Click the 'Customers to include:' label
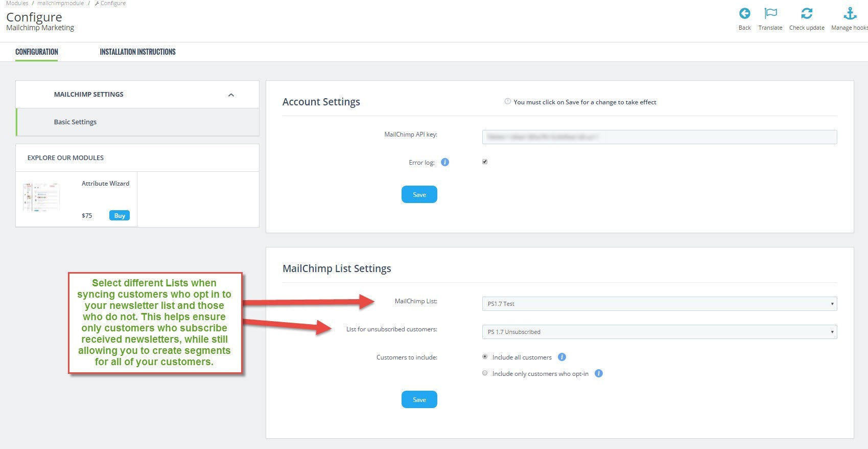The width and height of the screenshot is (868, 449). [x=407, y=357]
